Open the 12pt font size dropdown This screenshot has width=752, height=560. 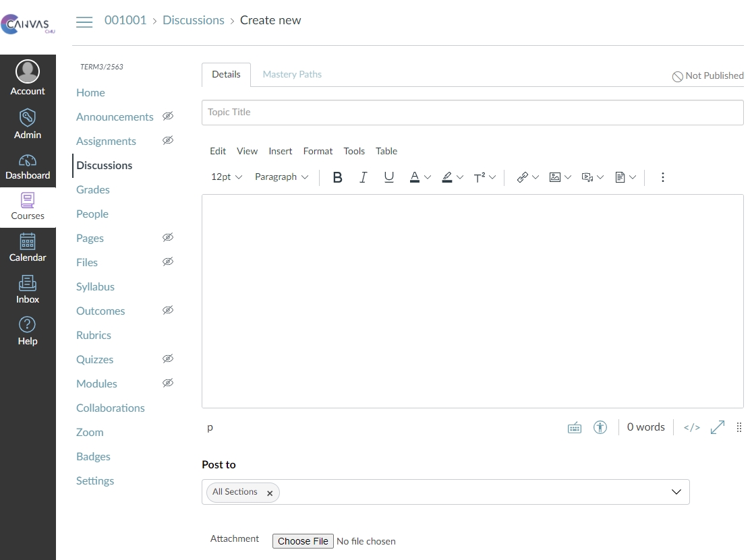tap(226, 177)
